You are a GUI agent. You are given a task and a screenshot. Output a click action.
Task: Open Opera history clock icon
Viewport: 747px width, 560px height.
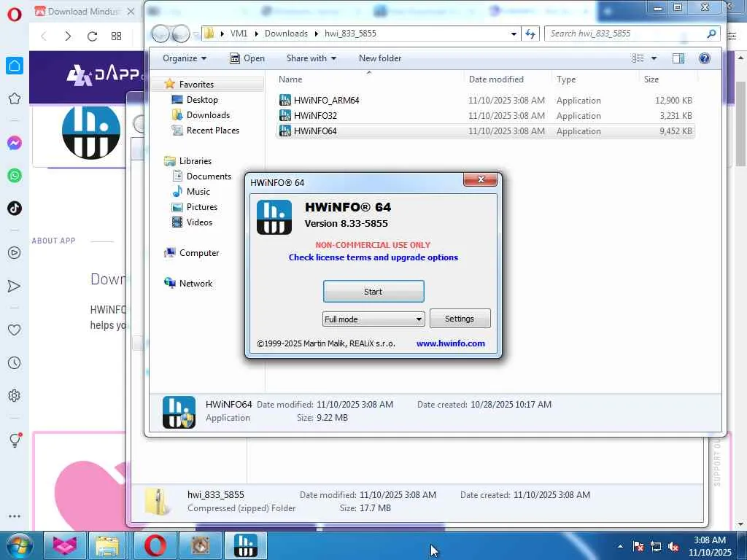click(15, 363)
